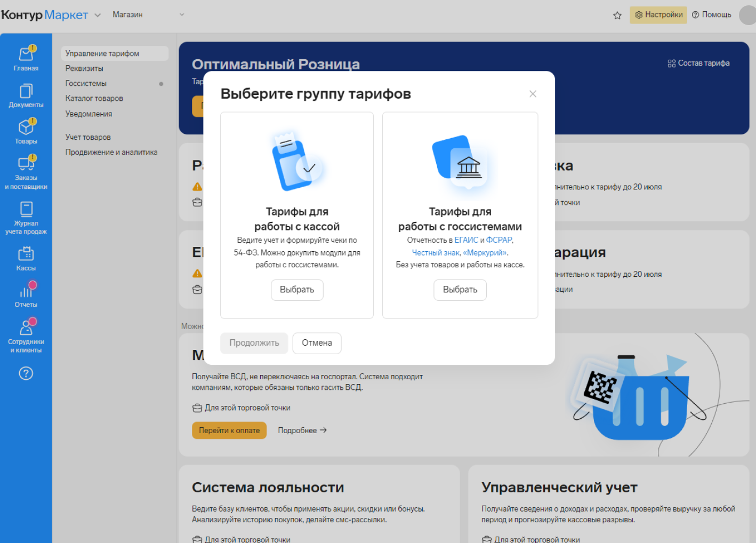Open the Помощь link in header
The image size is (756, 543).
(712, 15)
